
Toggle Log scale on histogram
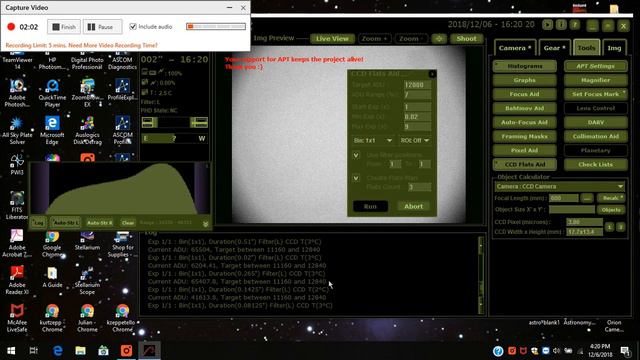click(x=39, y=223)
